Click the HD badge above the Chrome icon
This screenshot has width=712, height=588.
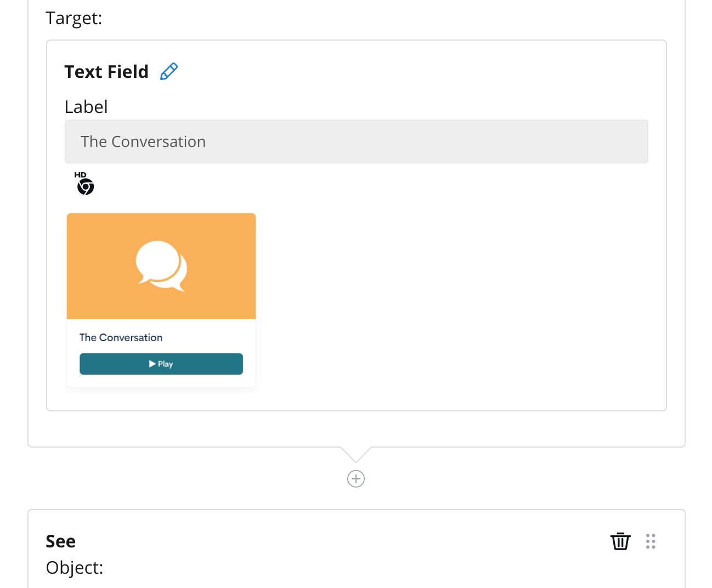(x=80, y=176)
